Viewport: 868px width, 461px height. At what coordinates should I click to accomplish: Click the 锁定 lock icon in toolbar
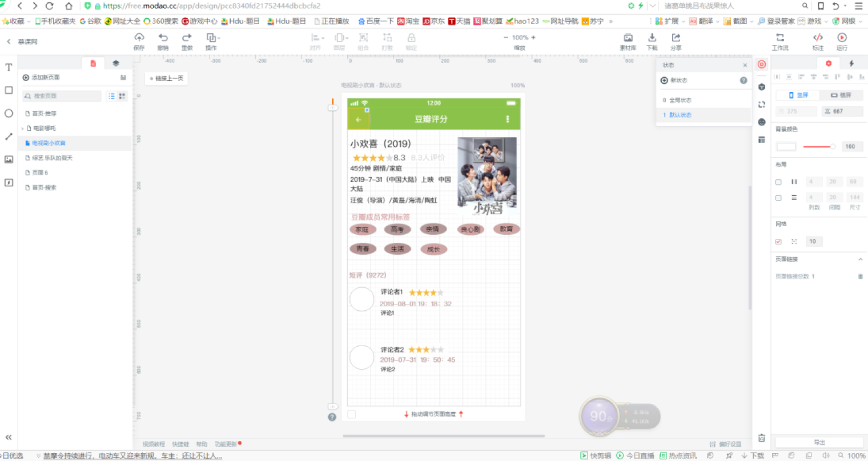pyautogui.click(x=411, y=38)
